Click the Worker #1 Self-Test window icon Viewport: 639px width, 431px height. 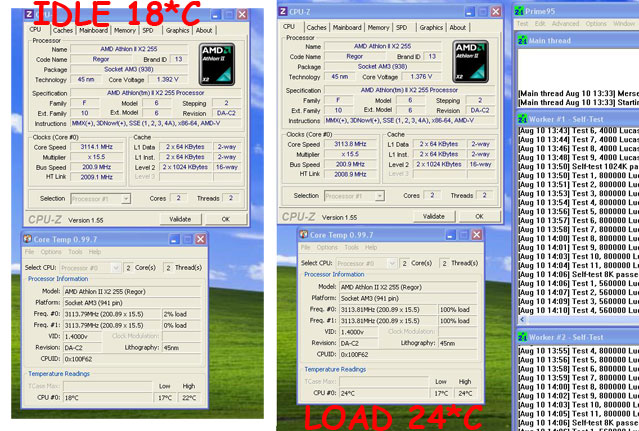[x=522, y=119]
